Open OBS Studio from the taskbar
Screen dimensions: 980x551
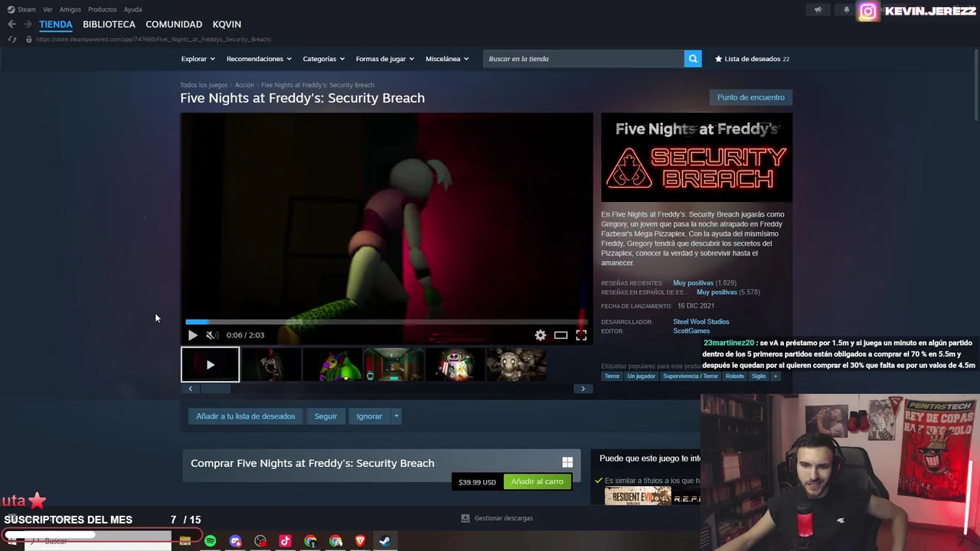click(260, 541)
